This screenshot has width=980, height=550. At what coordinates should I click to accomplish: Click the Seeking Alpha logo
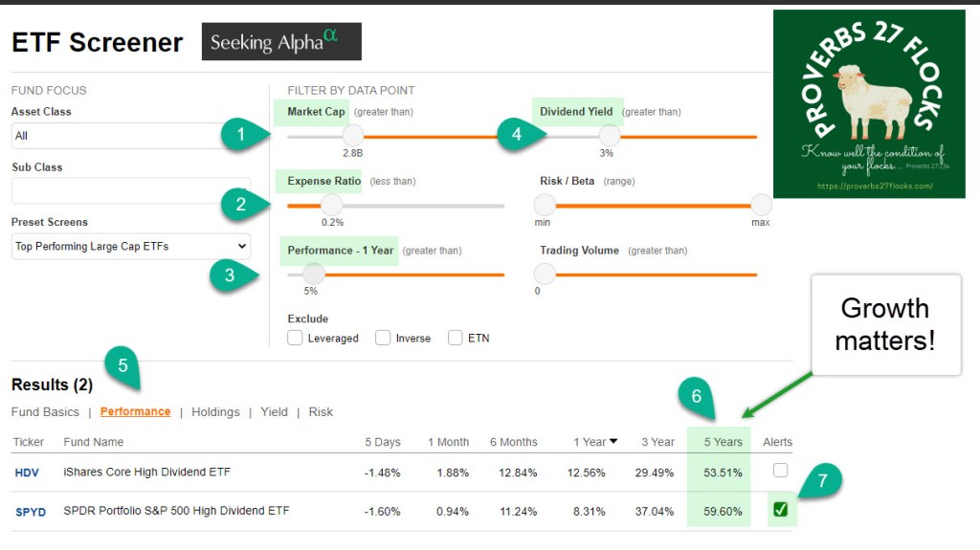coord(280,42)
